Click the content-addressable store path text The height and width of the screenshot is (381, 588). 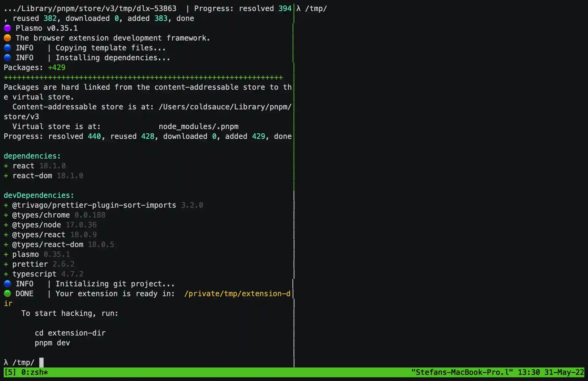[x=224, y=107]
